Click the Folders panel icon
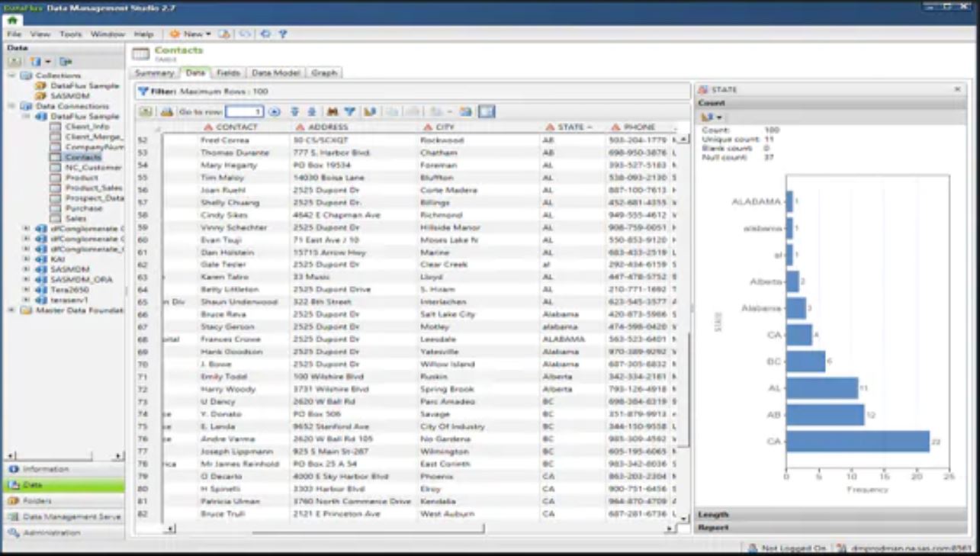980x556 pixels. (x=13, y=501)
